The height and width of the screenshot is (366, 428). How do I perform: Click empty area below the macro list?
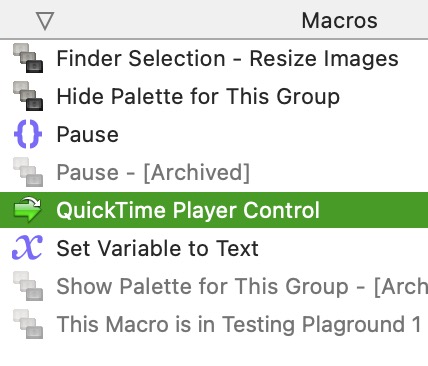click(x=214, y=355)
